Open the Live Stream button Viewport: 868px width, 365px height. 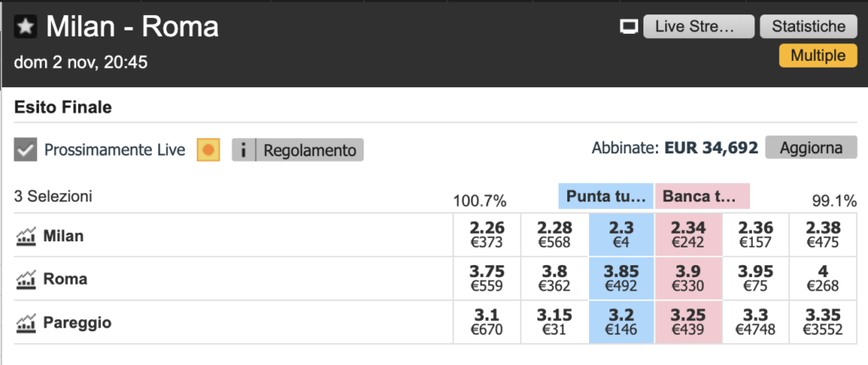(698, 26)
